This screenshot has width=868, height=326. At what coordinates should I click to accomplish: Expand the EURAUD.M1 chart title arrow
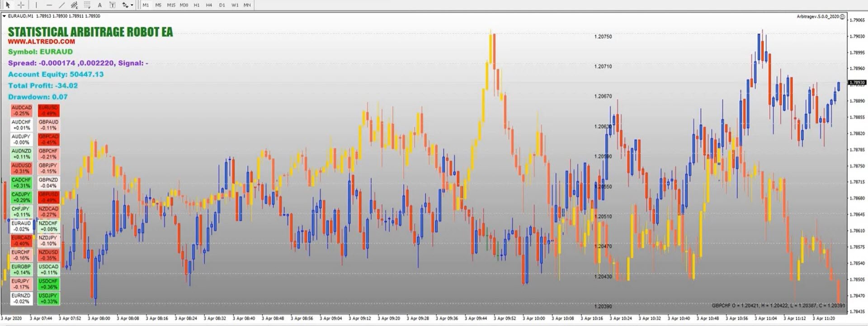tap(5, 16)
